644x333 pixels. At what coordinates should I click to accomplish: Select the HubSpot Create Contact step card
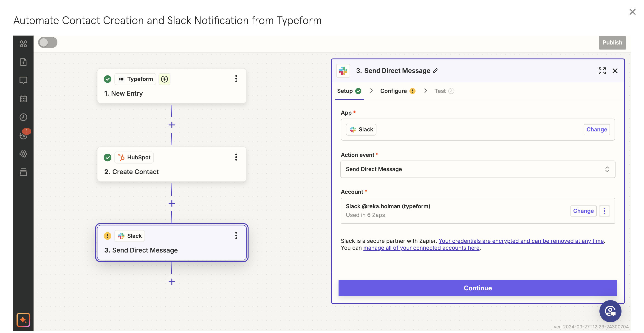point(172,164)
